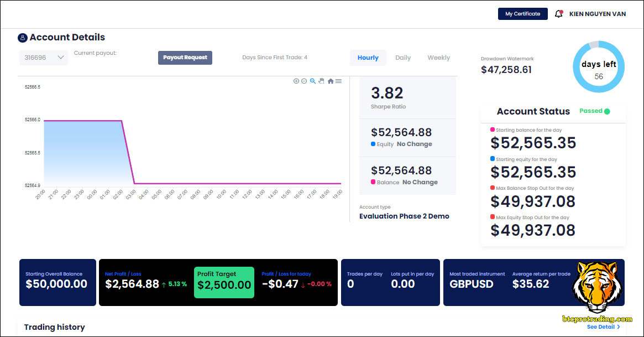Switch chart to Hourly view
Screen dimensions: 644x337
pyautogui.click(x=368, y=58)
